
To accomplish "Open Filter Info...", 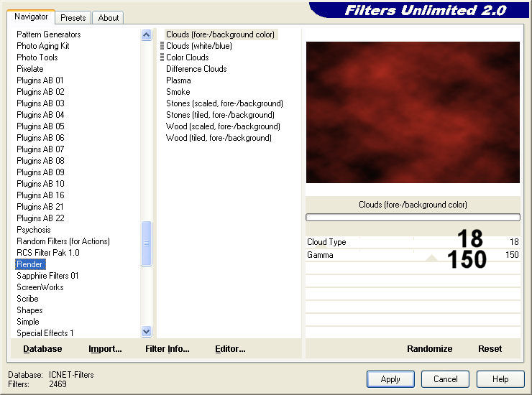I will click(x=168, y=348).
